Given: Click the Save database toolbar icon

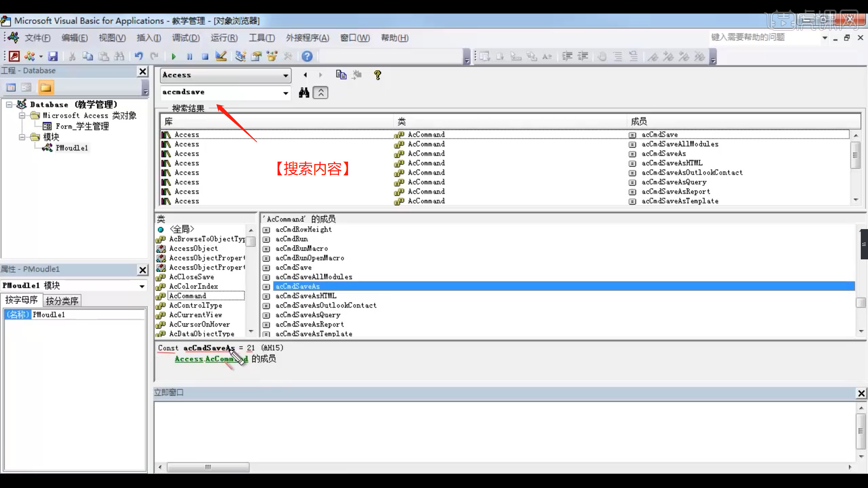Looking at the screenshot, I should pos(53,56).
